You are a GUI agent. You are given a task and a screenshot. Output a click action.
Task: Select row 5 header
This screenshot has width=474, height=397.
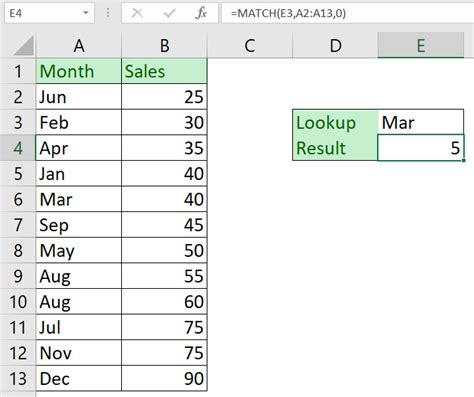pos(18,174)
